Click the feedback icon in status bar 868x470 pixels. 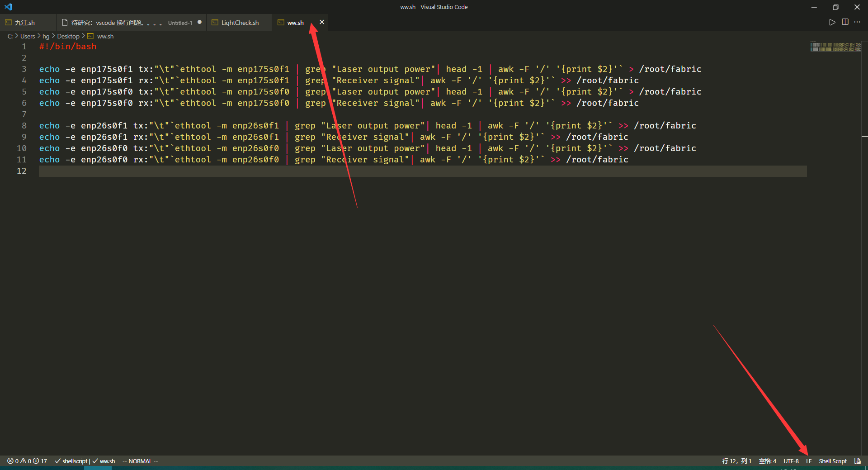(858, 461)
